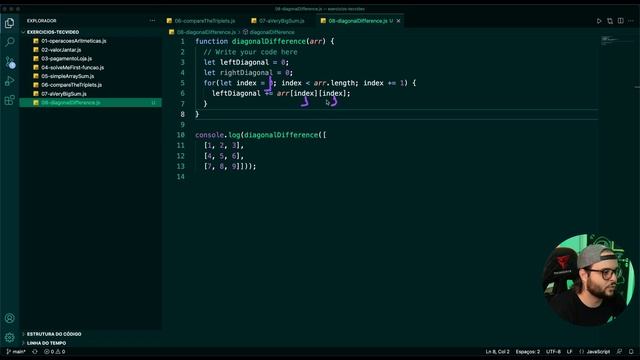This screenshot has height=360, width=640.
Task: Click line number 5 in the gutter
Action: [x=182, y=83]
